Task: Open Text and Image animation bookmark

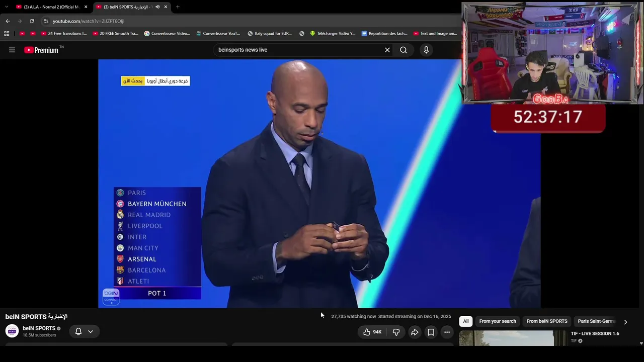Action: pyautogui.click(x=435, y=34)
